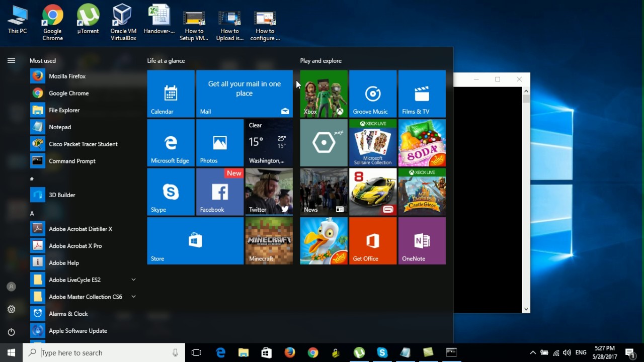Open the Xbox tile
This screenshot has width=644, height=362.
click(324, 94)
